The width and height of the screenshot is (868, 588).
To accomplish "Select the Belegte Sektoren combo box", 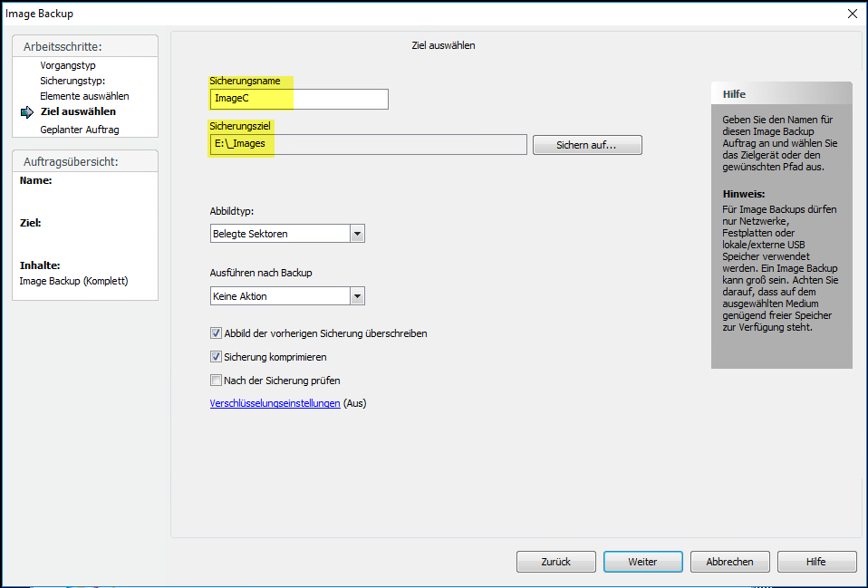I will click(287, 234).
